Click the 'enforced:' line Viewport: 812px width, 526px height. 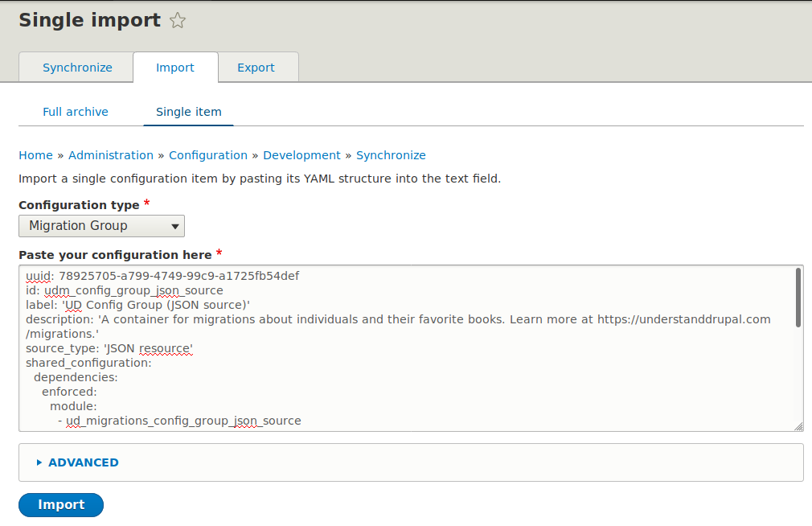pyautogui.click(x=69, y=392)
